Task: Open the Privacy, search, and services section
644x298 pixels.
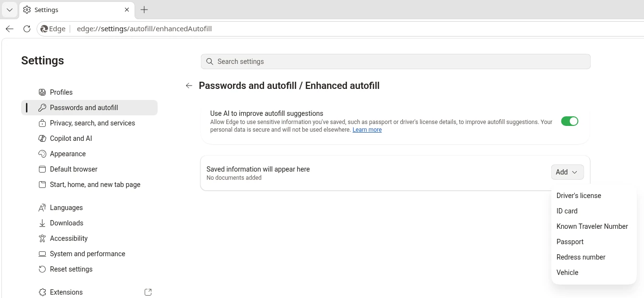Action: pos(89,123)
